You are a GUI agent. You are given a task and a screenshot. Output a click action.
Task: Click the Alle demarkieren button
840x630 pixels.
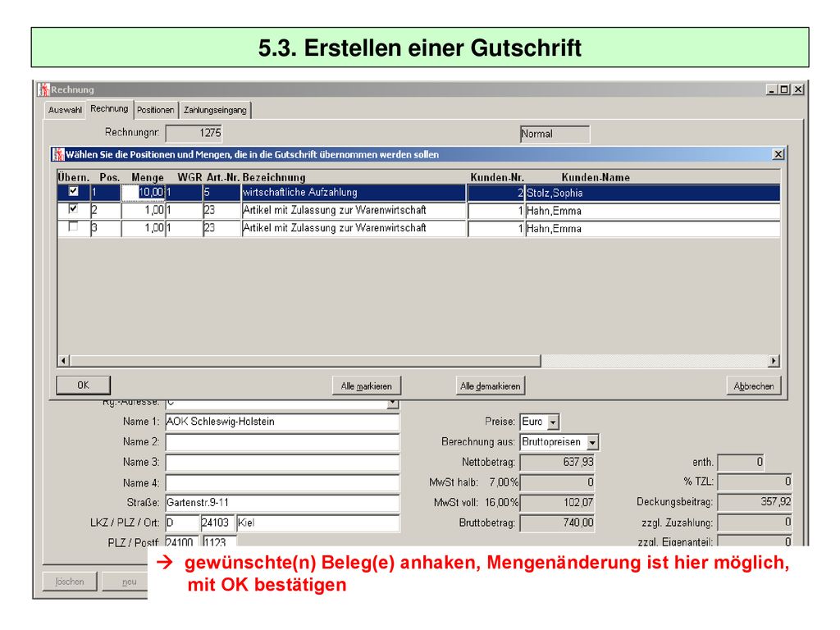[x=491, y=386]
